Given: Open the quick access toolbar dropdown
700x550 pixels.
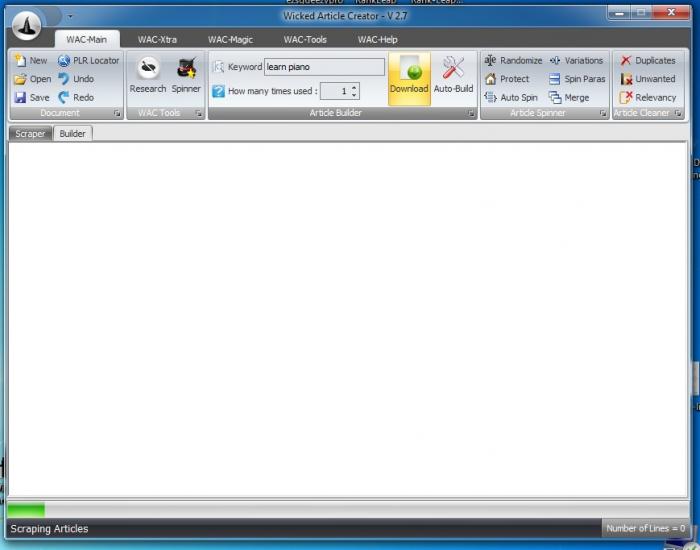Looking at the screenshot, I should point(70,17).
